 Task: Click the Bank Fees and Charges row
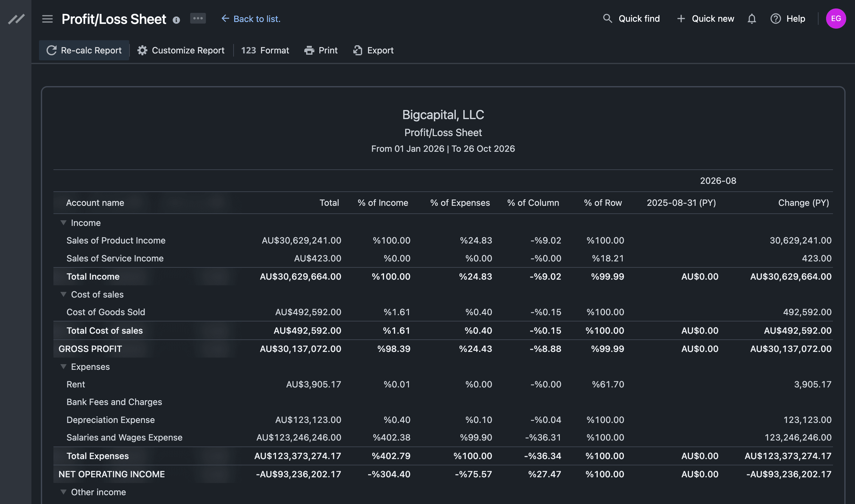(443, 402)
